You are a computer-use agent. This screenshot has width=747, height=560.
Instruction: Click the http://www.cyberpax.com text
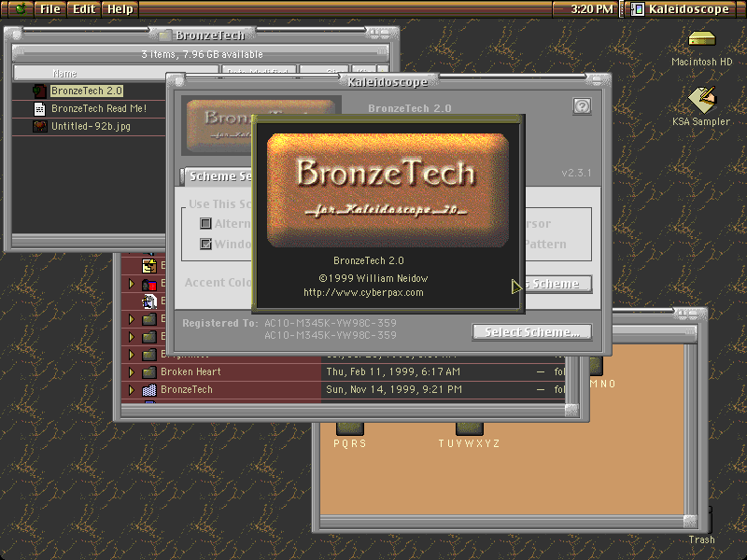coord(363,292)
